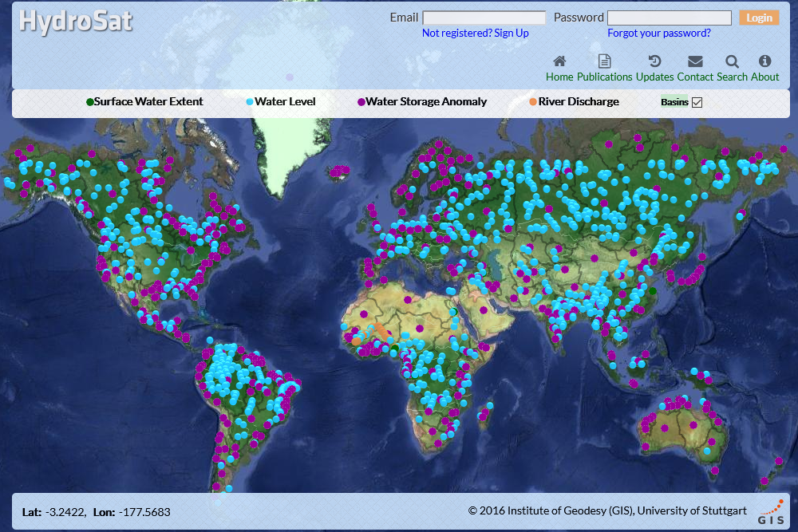Click the GIS logo in footer

(x=771, y=513)
